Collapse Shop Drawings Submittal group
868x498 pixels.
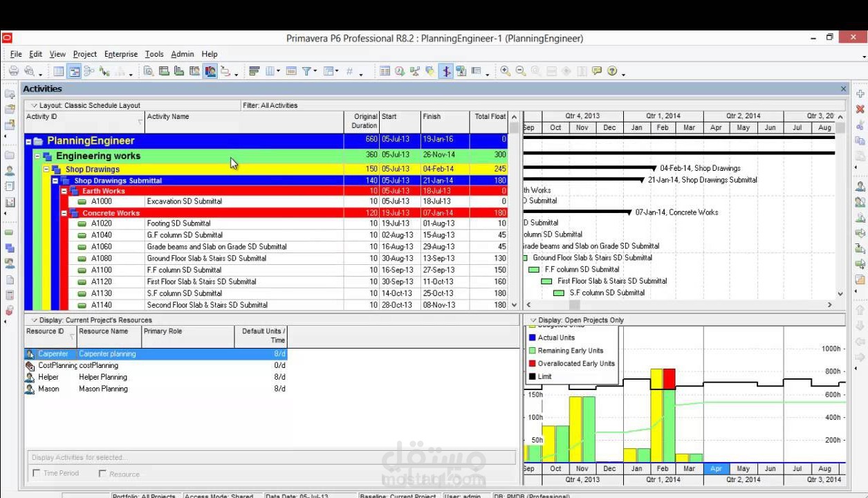(56, 181)
